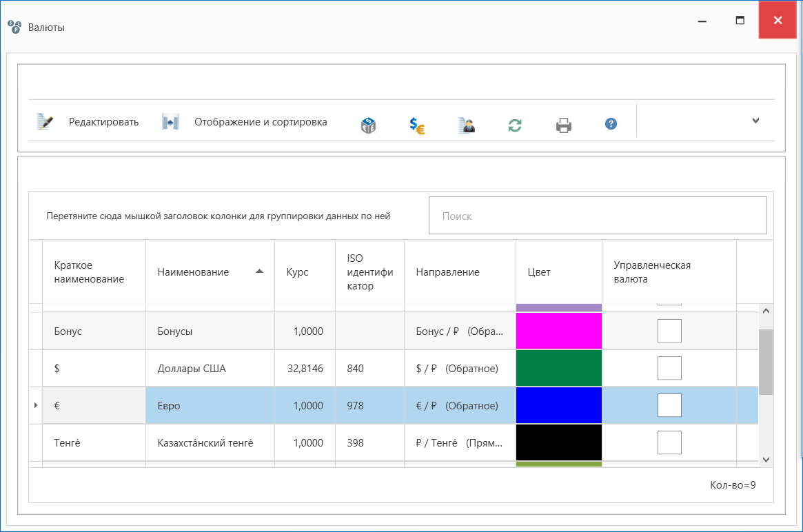The width and height of the screenshot is (803, 532).
Task: Focus the Поиск search field
Action: pyautogui.click(x=598, y=216)
